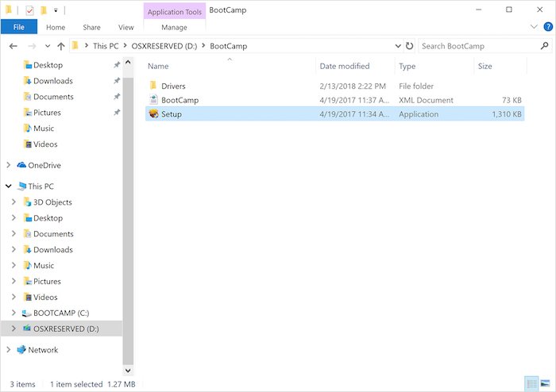
Task: Click navigation pane scroll up arrow
Action: (x=128, y=63)
